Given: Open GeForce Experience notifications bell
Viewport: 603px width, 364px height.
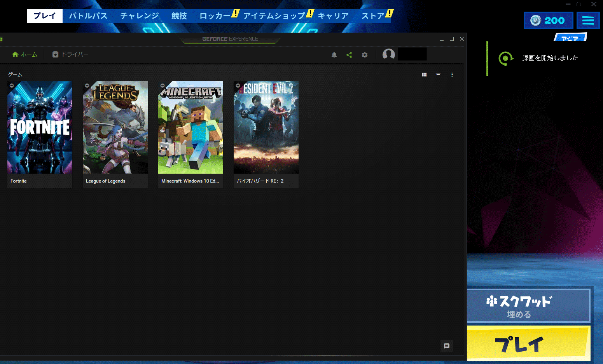Looking at the screenshot, I should tap(334, 55).
